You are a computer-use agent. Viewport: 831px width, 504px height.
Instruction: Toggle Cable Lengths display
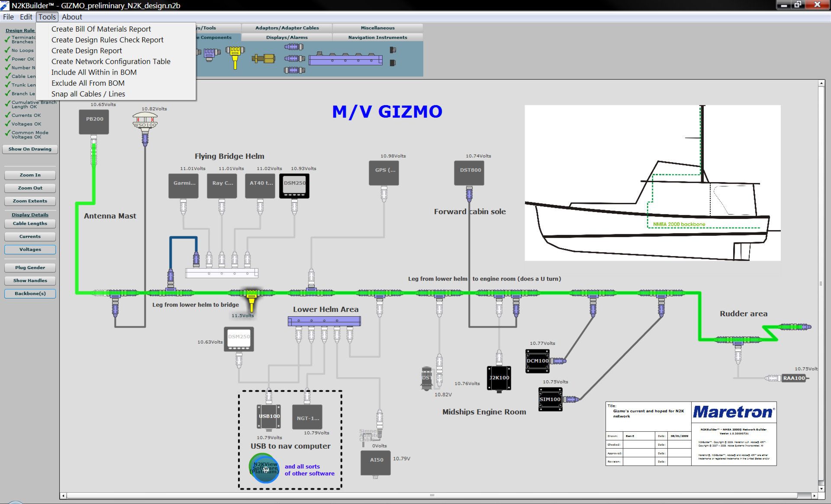30,224
